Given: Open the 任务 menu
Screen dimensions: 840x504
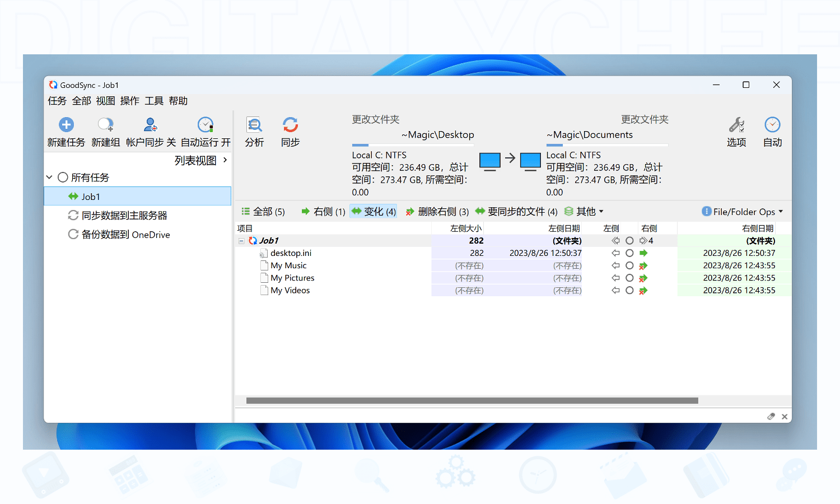Looking at the screenshot, I should click(57, 101).
